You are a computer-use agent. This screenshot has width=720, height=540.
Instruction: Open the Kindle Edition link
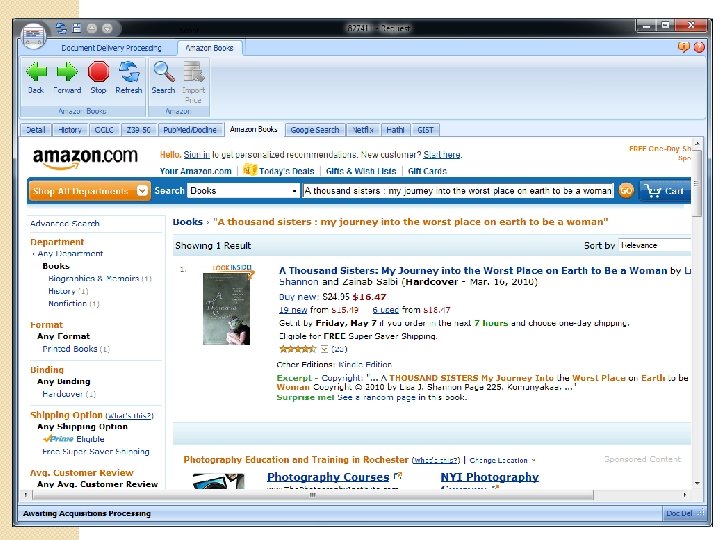click(365, 365)
